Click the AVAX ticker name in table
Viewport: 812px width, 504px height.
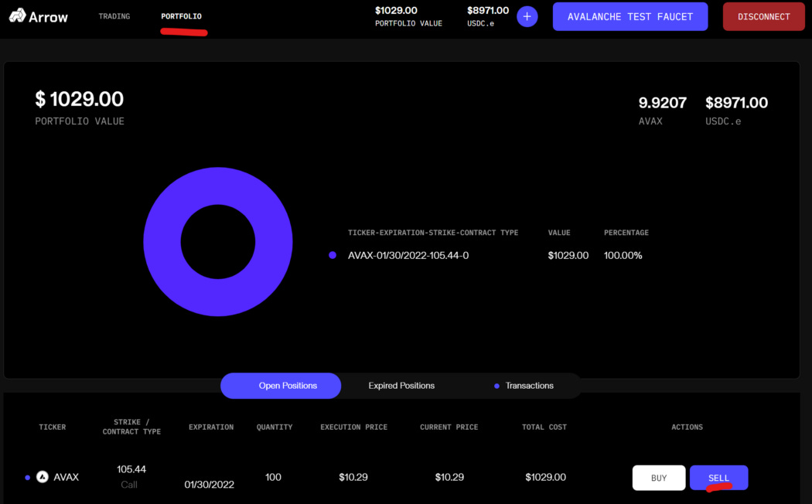[67, 477]
